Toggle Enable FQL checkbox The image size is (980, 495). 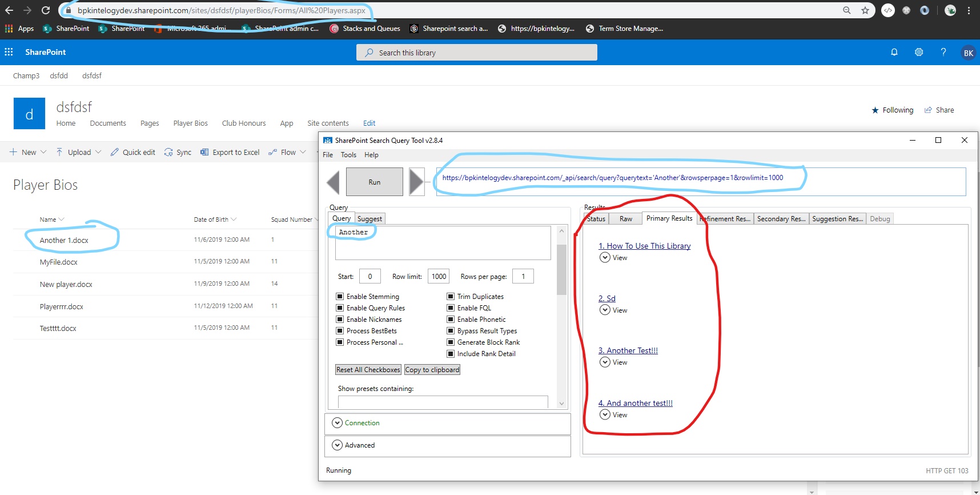click(451, 308)
